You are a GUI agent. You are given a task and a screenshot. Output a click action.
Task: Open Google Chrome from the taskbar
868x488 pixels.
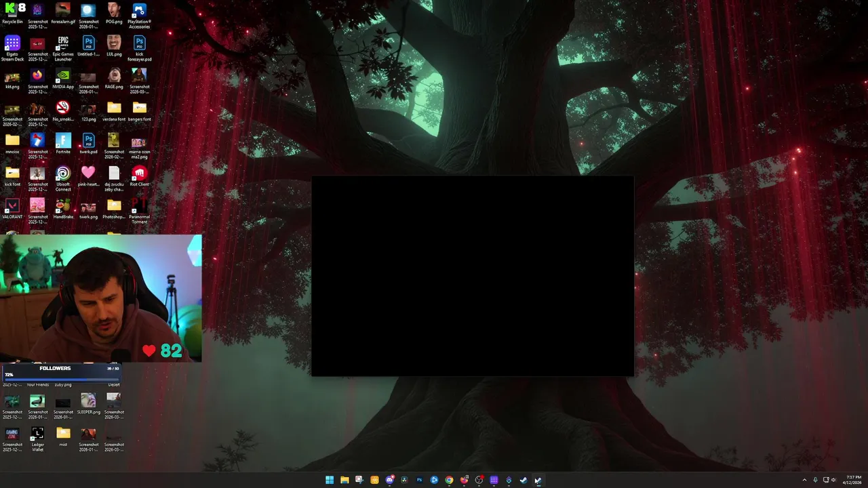449,480
